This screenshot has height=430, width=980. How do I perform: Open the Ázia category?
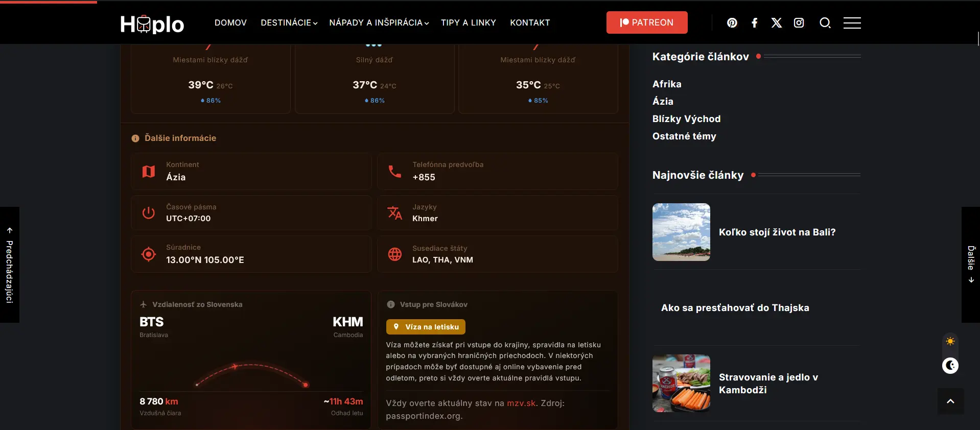pos(663,102)
